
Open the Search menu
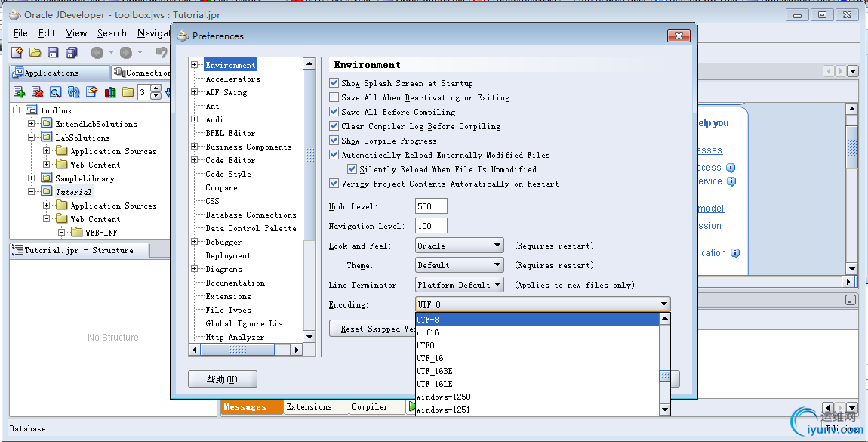coord(112,33)
